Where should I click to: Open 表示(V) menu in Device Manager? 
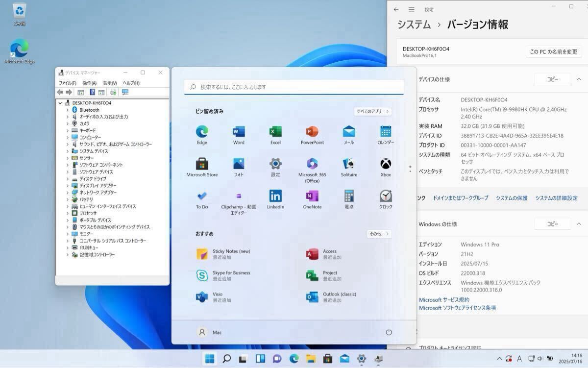click(110, 83)
